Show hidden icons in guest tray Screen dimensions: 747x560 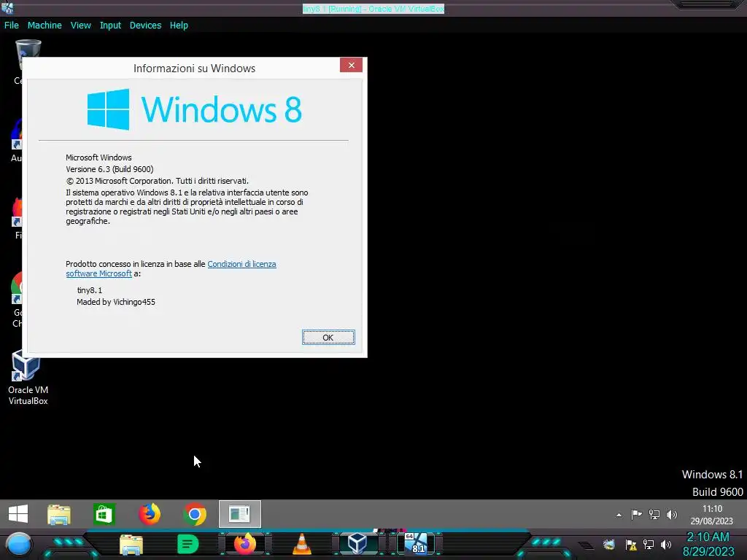point(619,515)
